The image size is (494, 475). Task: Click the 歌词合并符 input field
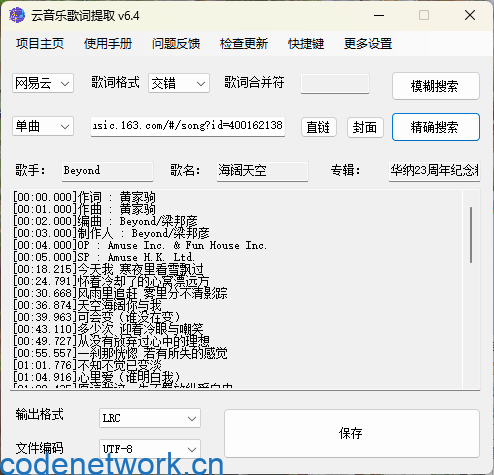point(335,83)
